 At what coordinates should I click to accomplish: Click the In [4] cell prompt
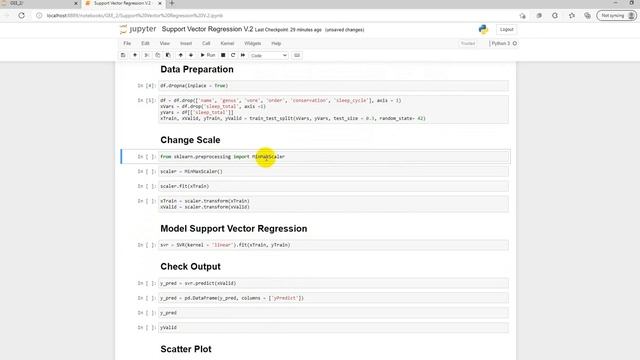coord(147,86)
